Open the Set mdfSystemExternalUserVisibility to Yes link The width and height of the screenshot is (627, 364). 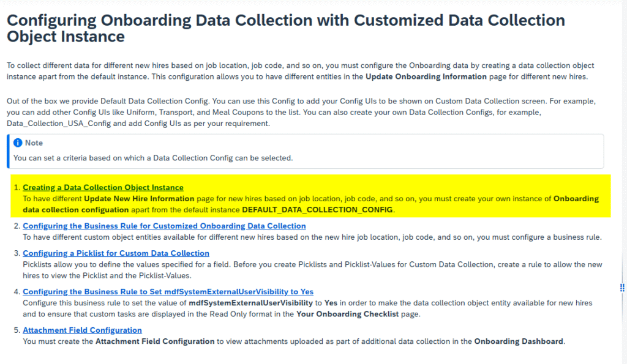coord(168,292)
